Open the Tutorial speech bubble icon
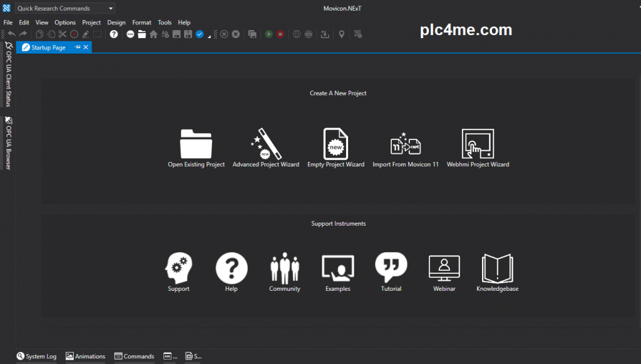This screenshot has width=641, height=364. point(391,267)
